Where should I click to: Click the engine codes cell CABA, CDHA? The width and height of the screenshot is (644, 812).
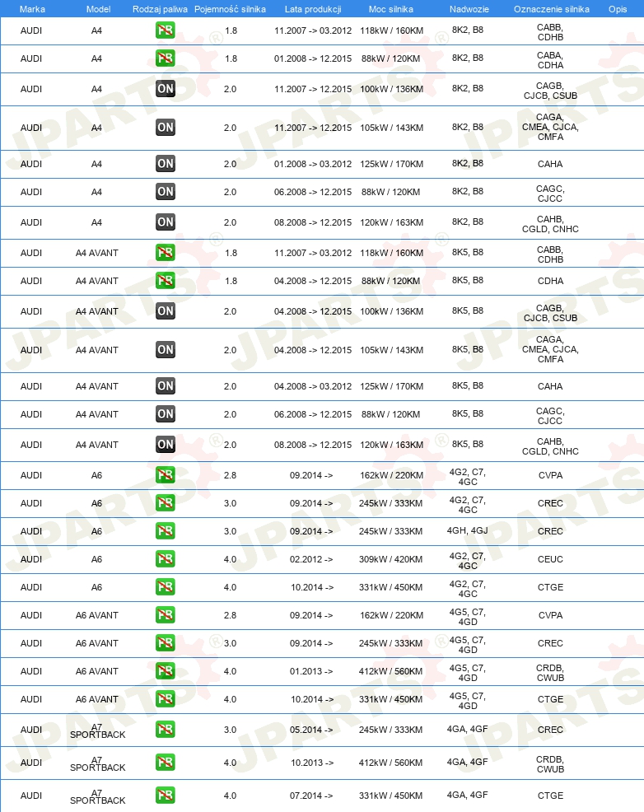tap(550, 60)
